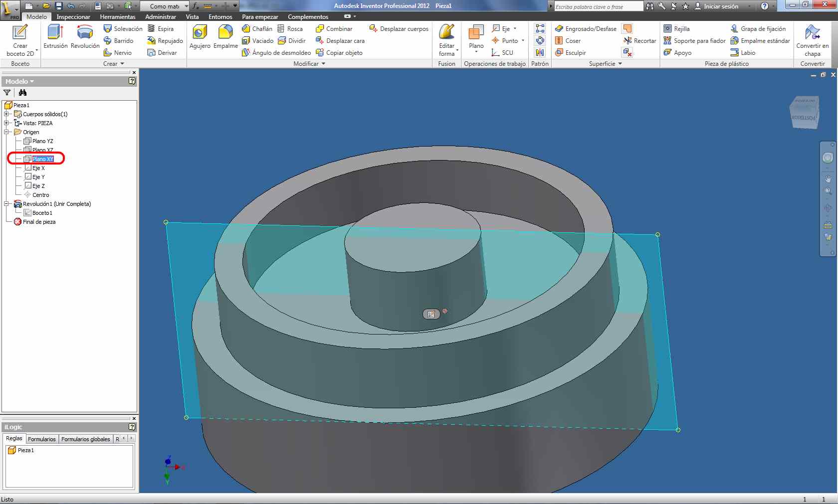Image resolution: width=838 pixels, height=504 pixels.
Task: Switch to Formularios tab in iLogic
Action: (42, 439)
